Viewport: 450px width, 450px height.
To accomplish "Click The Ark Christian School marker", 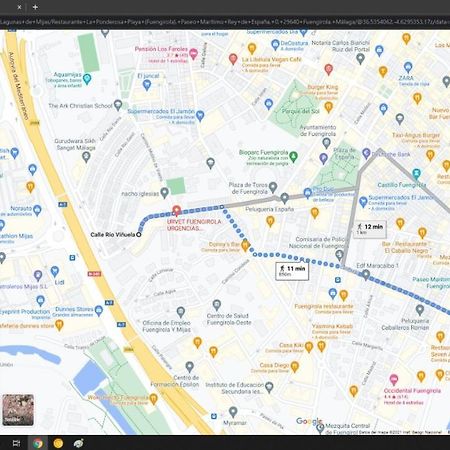I will click(118, 105).
